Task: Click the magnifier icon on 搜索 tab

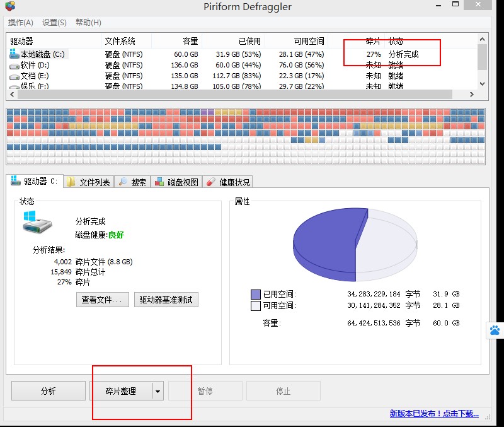Action: [123, 182]
